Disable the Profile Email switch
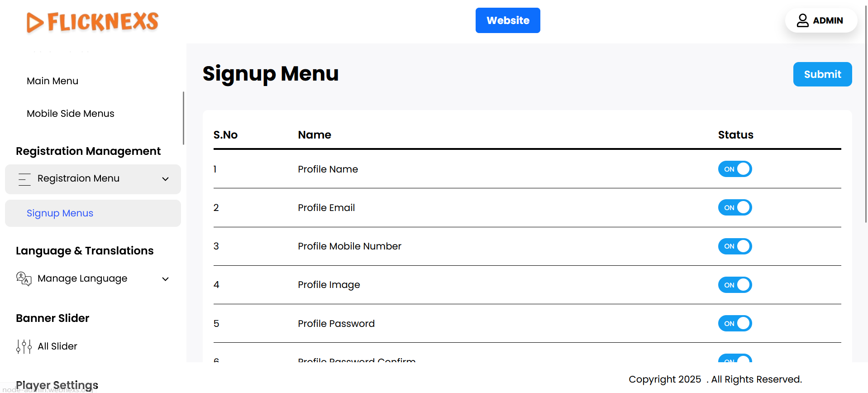The width and height of the screenshot is (868, 393). (x=734, y=207)
